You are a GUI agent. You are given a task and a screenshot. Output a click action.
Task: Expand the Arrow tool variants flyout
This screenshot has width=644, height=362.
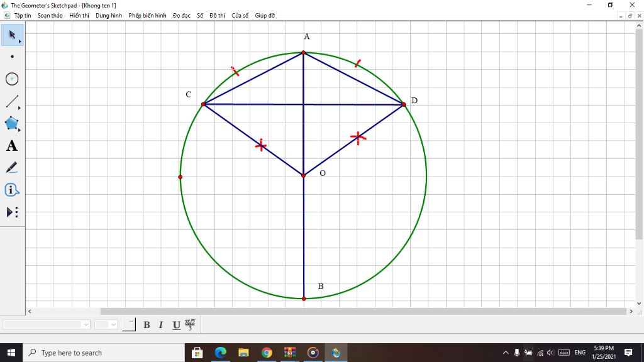pyautogui.click(x=19, y=41)
